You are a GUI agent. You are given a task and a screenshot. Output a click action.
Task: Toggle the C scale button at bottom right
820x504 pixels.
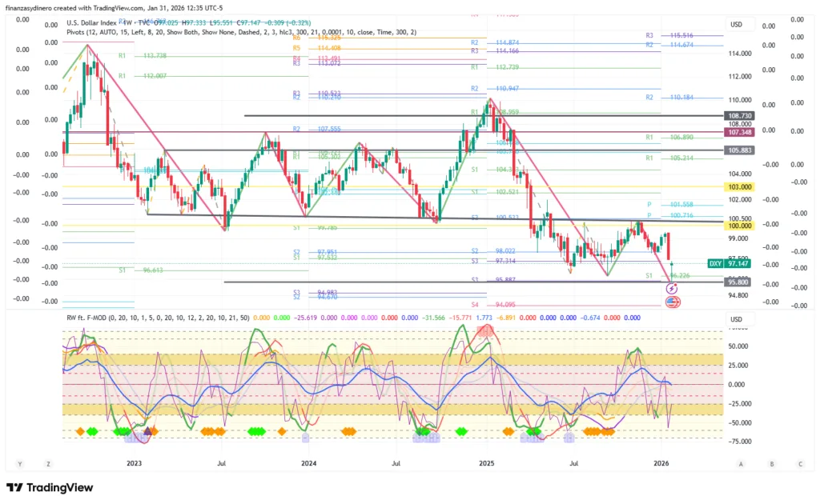800,463
